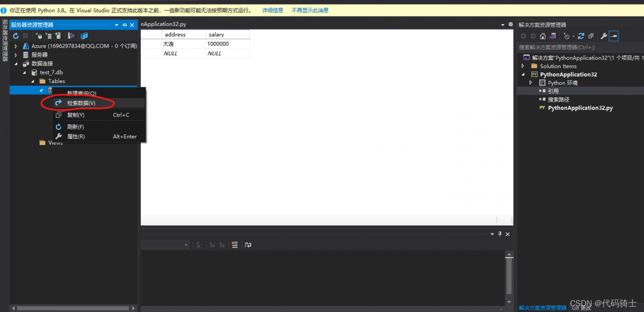Select the Azure account tree item
The image size is (644, 312).
pyautogui.click(x=84, y=46)
